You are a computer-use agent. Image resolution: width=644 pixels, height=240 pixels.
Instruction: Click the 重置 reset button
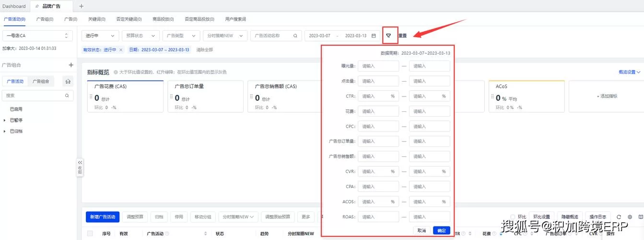pos(402,36)
